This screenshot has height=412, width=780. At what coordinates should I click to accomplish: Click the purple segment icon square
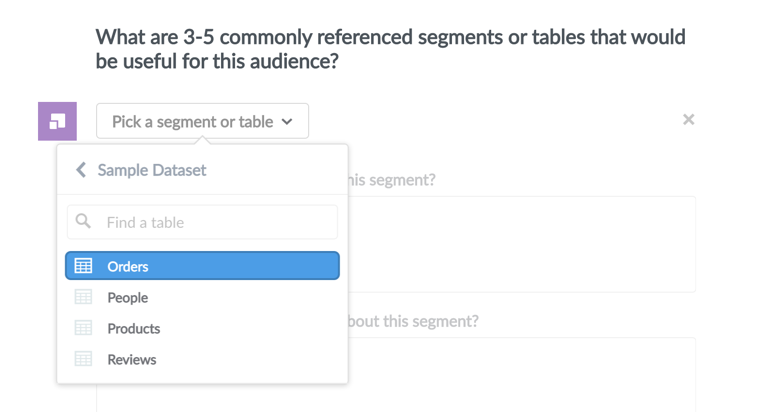point(57,121)
